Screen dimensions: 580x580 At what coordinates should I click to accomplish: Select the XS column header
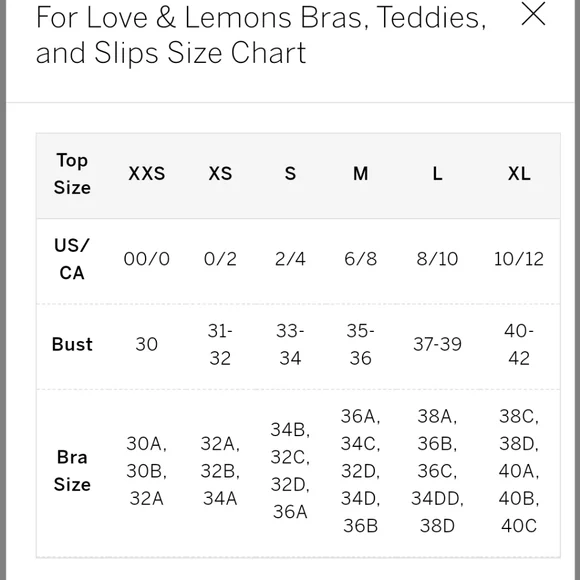pyautogui.click(x=220, y=174)
